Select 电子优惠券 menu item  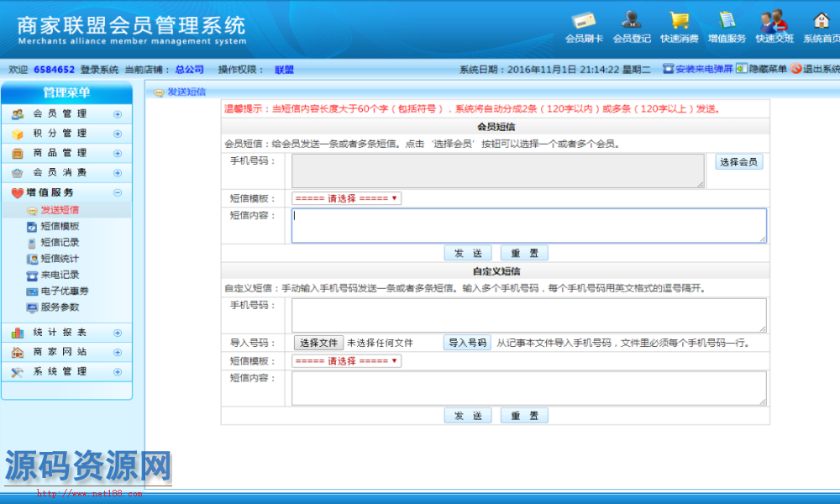pyautogui.click(x=65, y=291)
